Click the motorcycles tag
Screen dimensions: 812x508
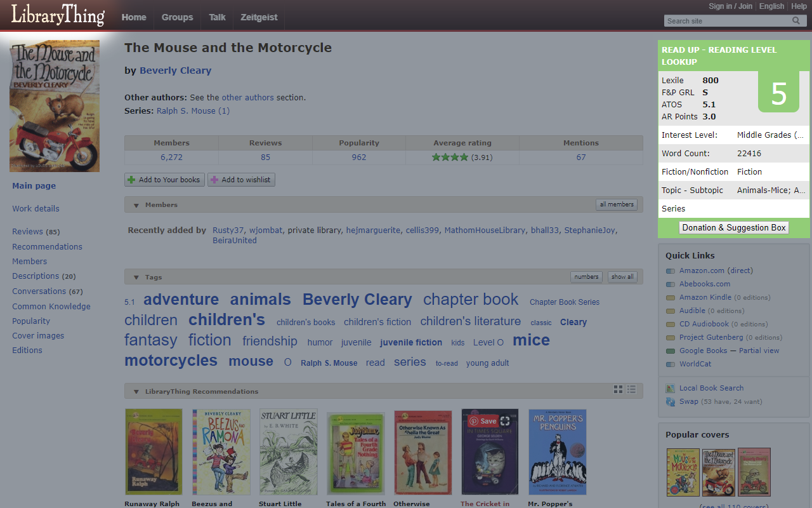[171, 361]
